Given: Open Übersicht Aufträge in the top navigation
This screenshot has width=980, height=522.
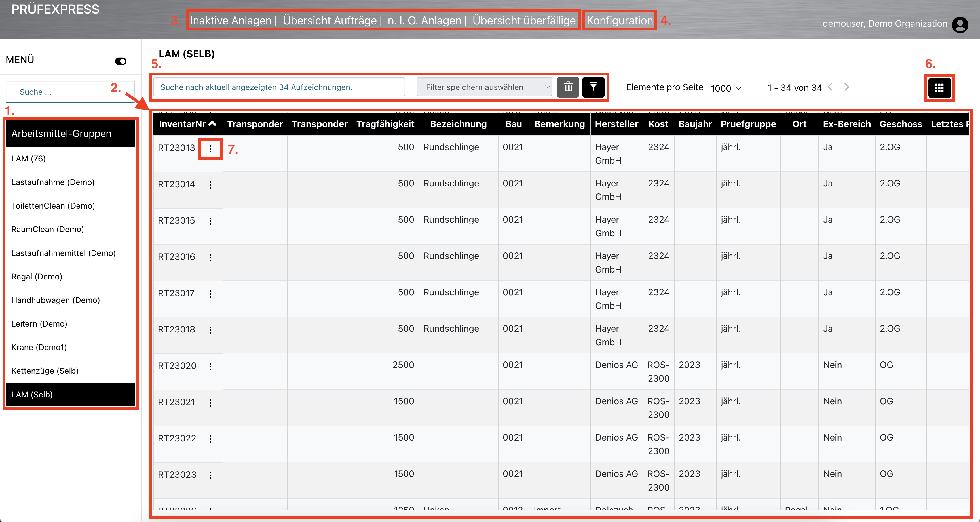Looking at the screenshot, I should (x=330, y=20).
